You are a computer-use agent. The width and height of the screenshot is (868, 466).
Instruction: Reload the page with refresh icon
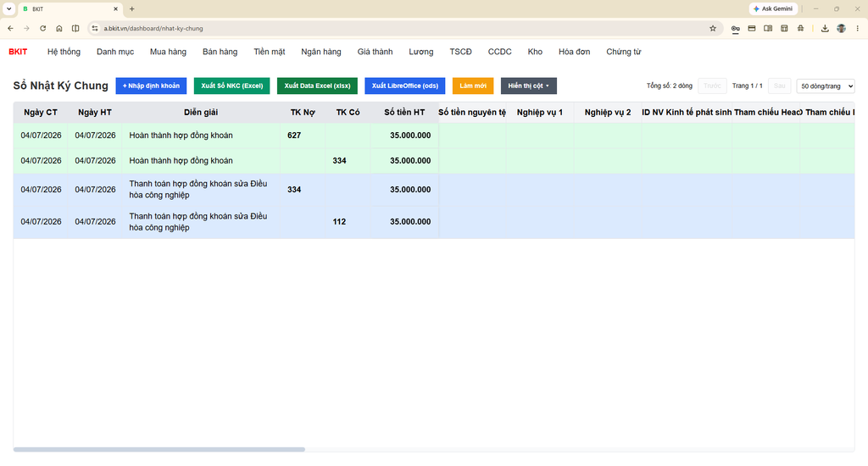point(42,28)
